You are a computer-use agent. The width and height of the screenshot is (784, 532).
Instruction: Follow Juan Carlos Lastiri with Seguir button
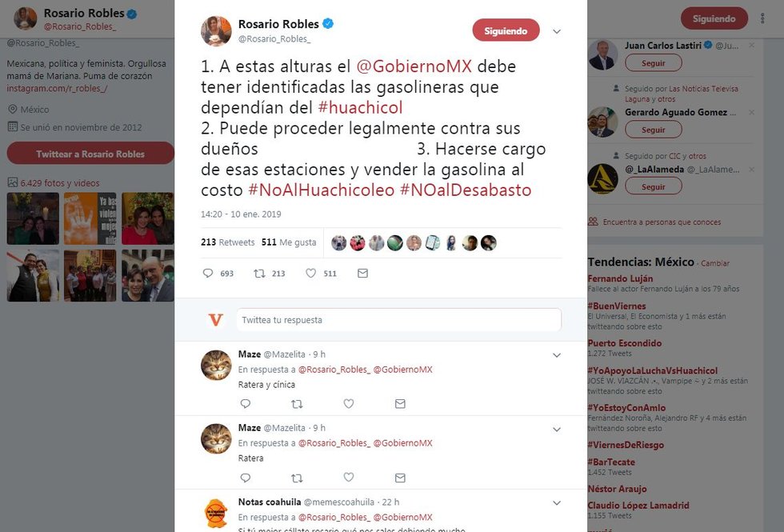654,63
